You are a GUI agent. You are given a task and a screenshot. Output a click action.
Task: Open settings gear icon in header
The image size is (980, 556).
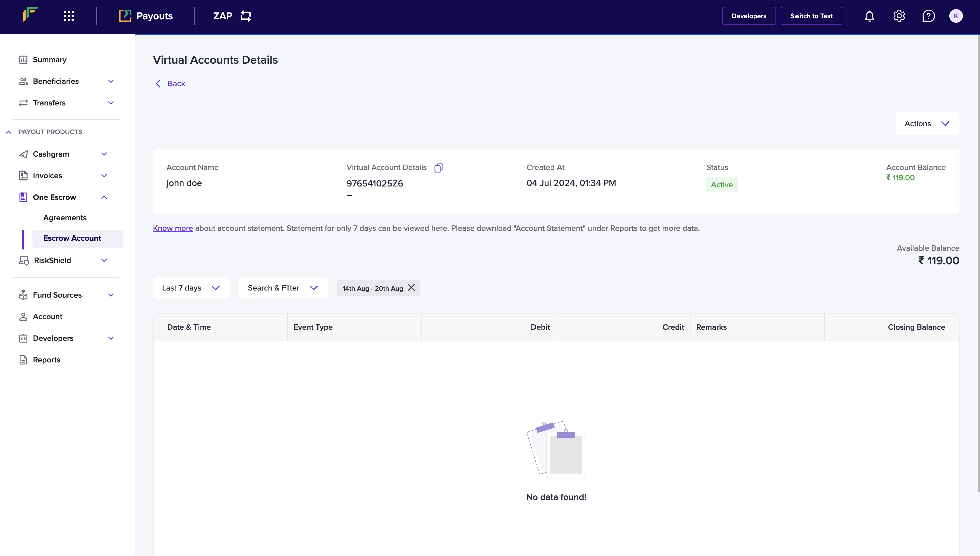pos(899,16)
